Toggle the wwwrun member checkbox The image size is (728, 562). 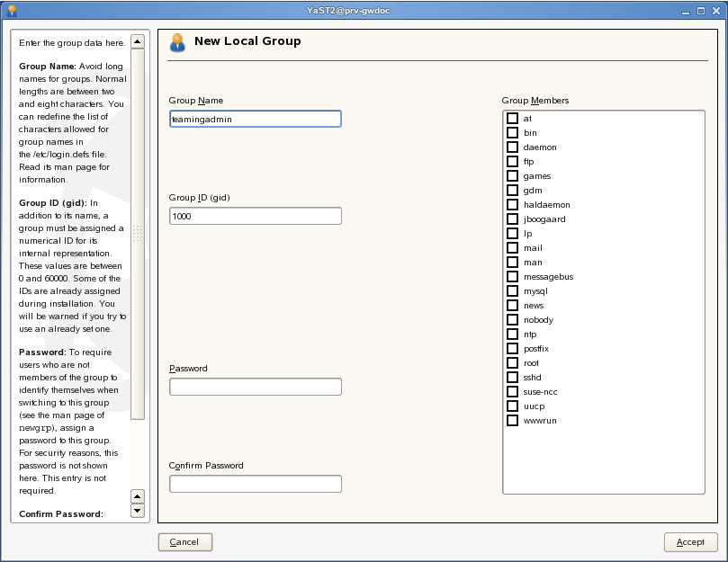(x=512, y=421)
